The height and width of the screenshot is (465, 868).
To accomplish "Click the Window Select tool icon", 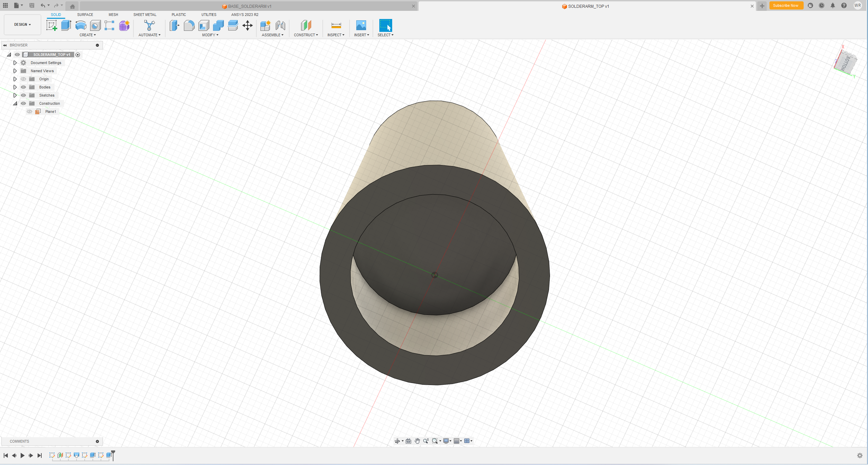I will tap(385, 25).
